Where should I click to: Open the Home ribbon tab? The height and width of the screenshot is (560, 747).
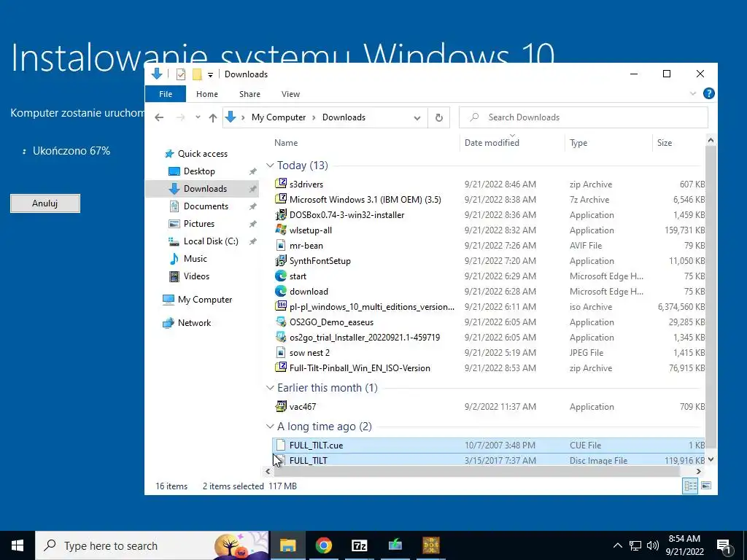tap(207, 94)
